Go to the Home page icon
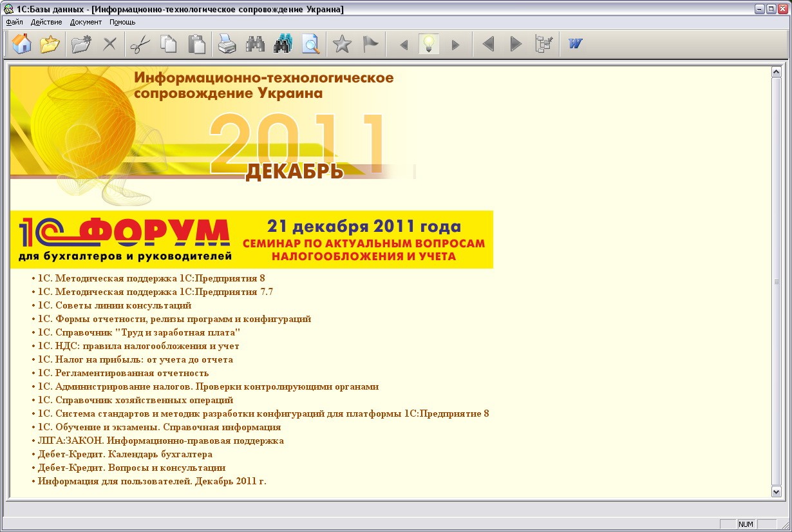The width and height of the screenshot is (792, 532). click(21, 44)
